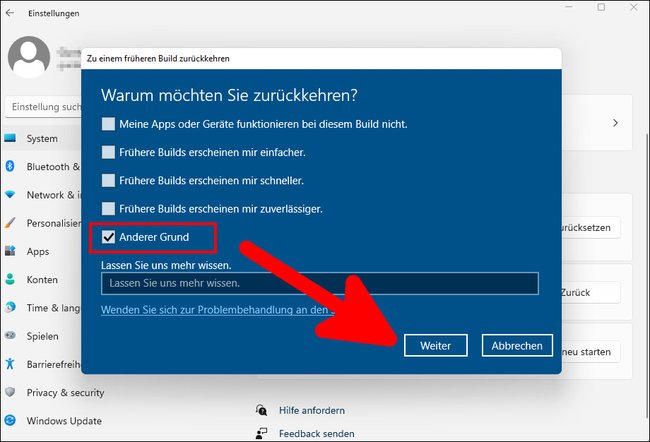The height and width of the screenshot is (442, 650).
Task: Click the Feedback senden person icon
Action: (x=261, y=433)
